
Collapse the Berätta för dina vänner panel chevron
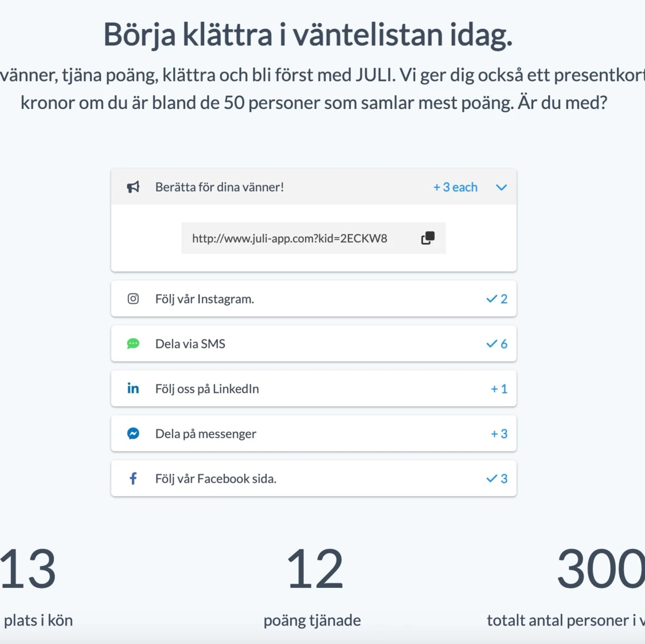pyautogui.click(x=501, y=188)
